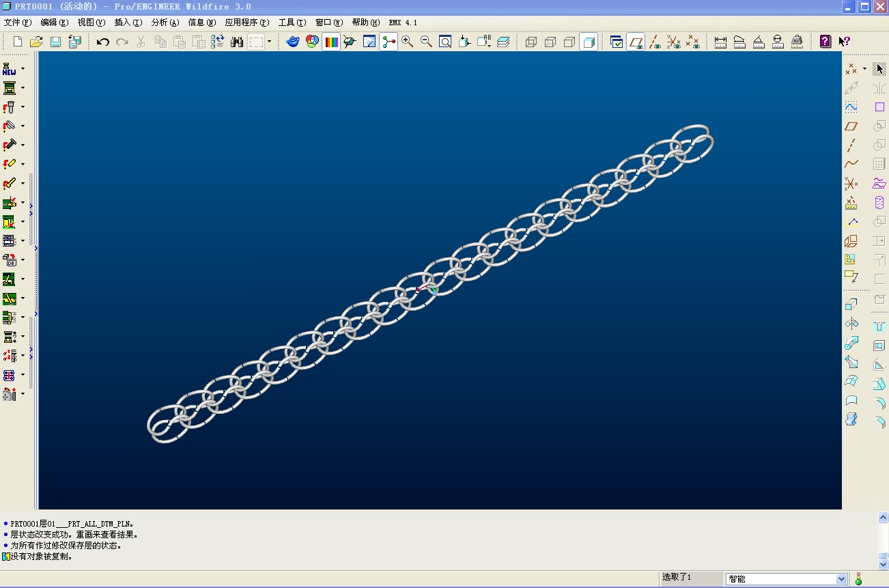The image size is (889, 588).
Task: Switch to wireframe display
Action: coord(531,42)
